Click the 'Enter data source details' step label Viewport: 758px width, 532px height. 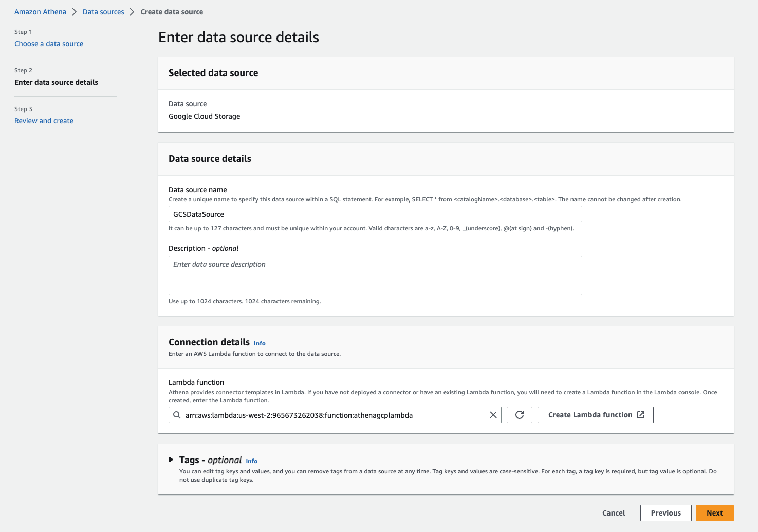tap(56, 82)
